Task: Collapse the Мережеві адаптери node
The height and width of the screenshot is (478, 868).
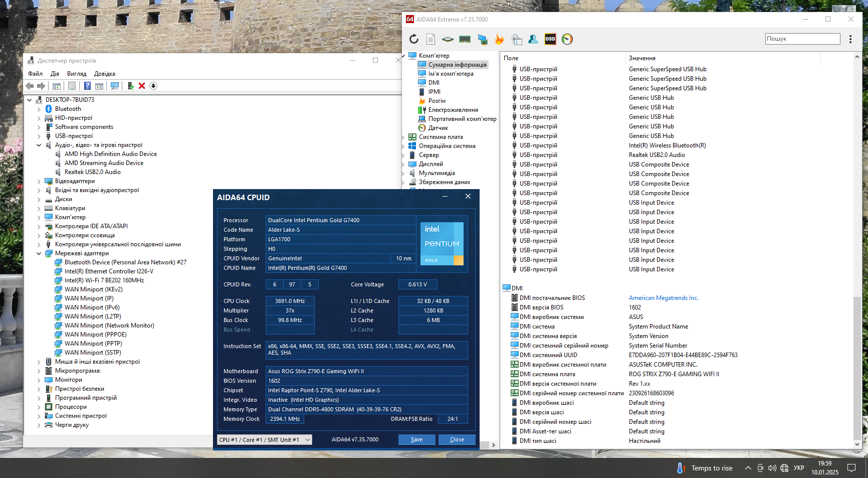Action: [x=39, y=253]
